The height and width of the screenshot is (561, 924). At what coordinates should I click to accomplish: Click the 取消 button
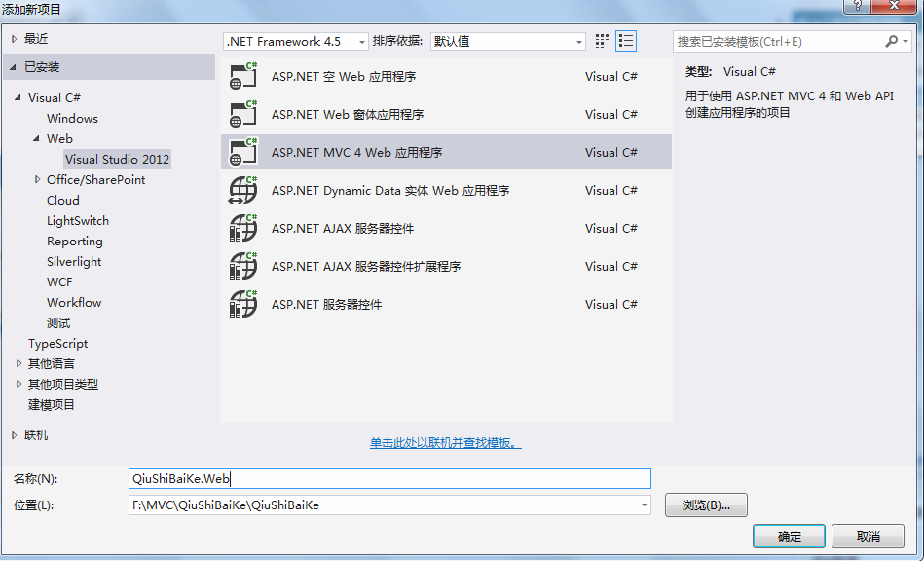868,537
